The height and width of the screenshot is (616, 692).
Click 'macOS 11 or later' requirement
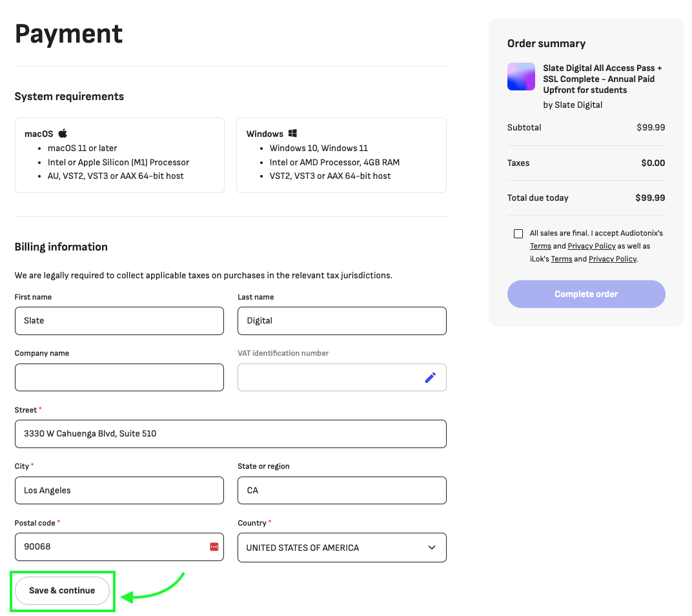(x=82, y=149)
